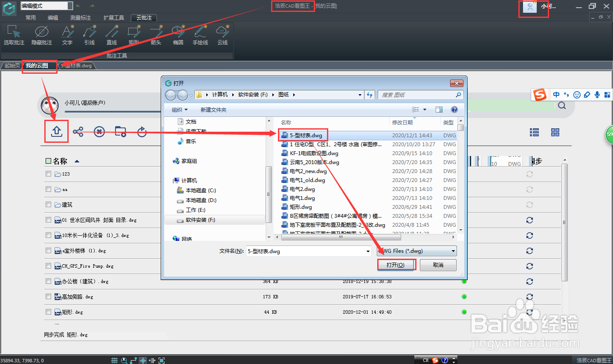Check the a室外楼梯 (1).dwg box
Screen dimensions: 613x364
pyautogui.click(x=48, y=251)
